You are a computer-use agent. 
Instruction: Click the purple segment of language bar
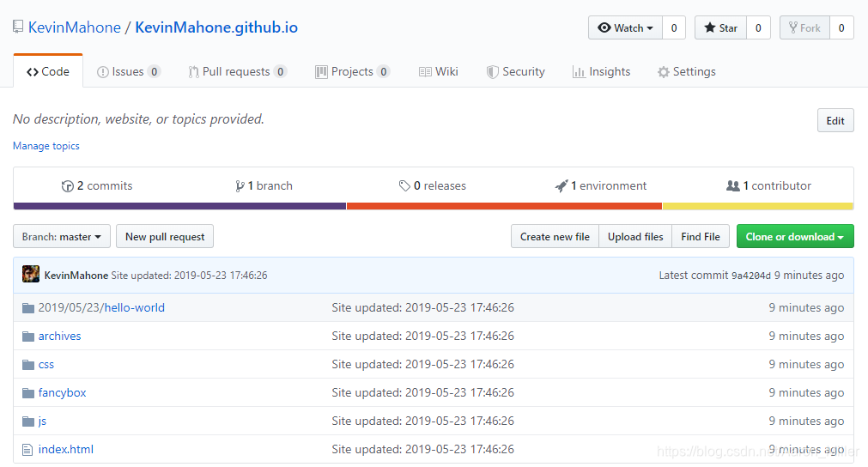tap(180, 206)
